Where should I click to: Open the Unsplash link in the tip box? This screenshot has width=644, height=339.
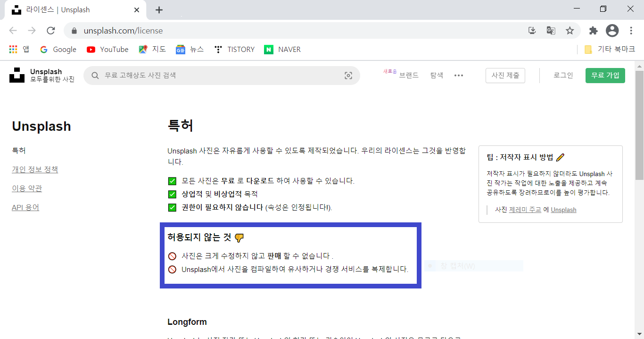click(x=563, y=210)
